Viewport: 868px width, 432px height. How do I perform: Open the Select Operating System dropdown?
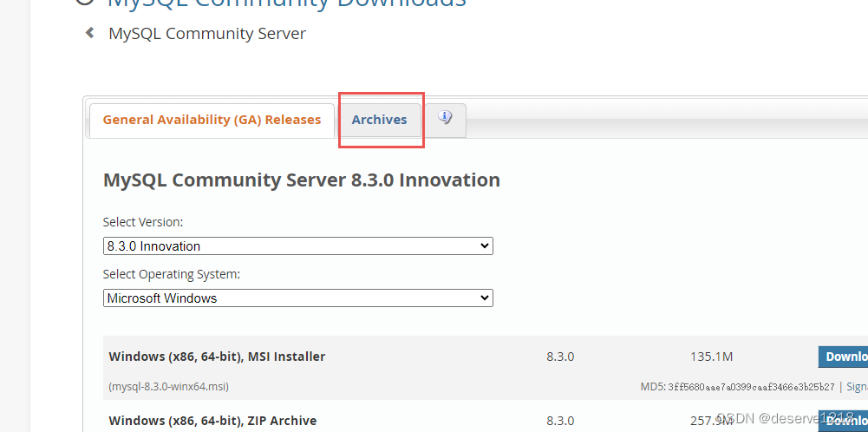tap(297, 298)
